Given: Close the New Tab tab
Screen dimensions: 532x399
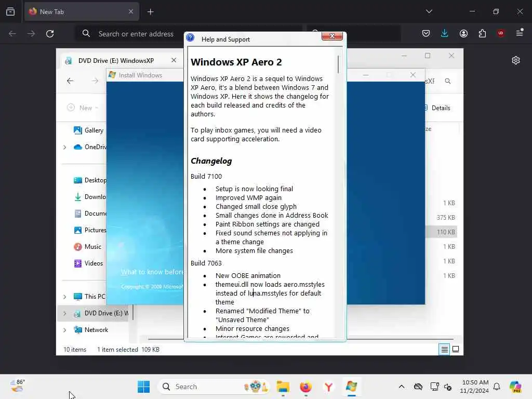Looking at the screenshot, I should pyautogui.click(x=131, y=11).
